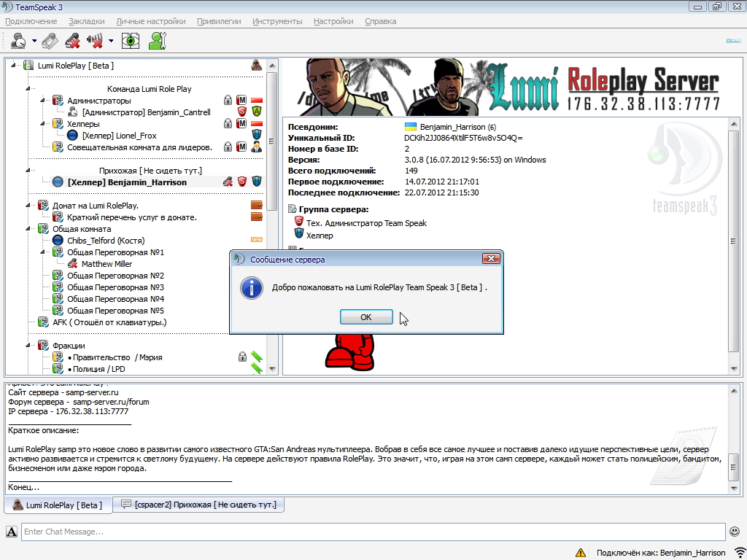The width and height of the screenshot is (747, 560).
Task: Click the red S shield on Benjamin_Cantrell row
Action: pyautogui.click(x=242, y=112)
